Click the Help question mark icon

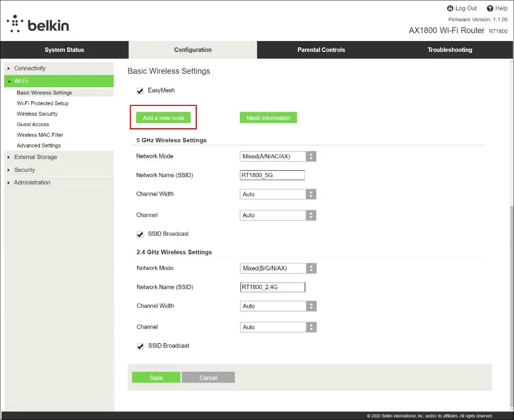coord(490,8)
